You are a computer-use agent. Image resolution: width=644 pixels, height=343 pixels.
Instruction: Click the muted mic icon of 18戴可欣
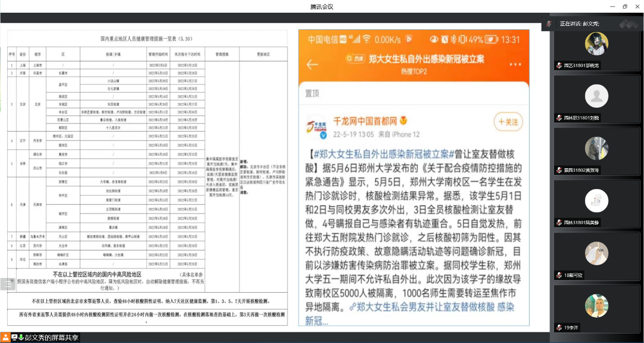(x=559, y=275)
